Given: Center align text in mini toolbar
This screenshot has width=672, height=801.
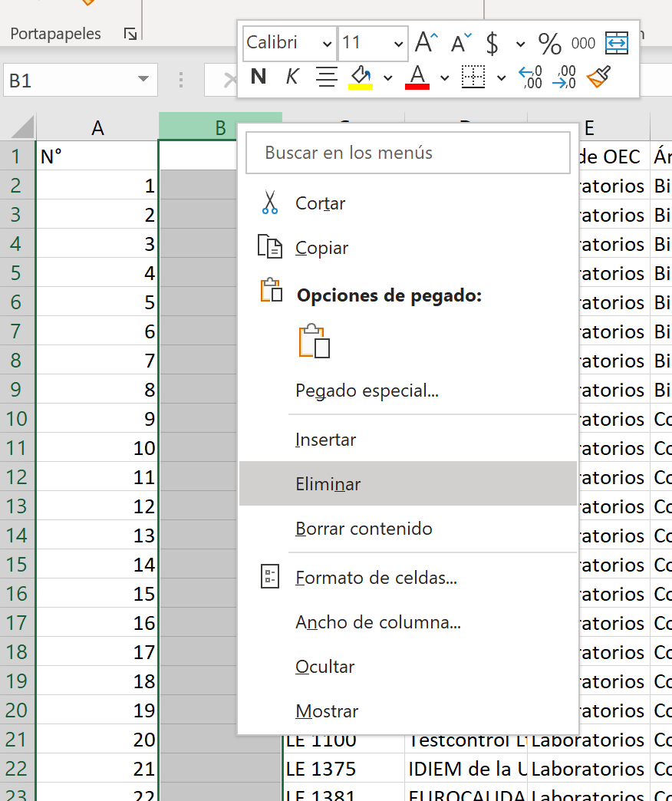Looking at the screenshot, I should tap(326, 77).
